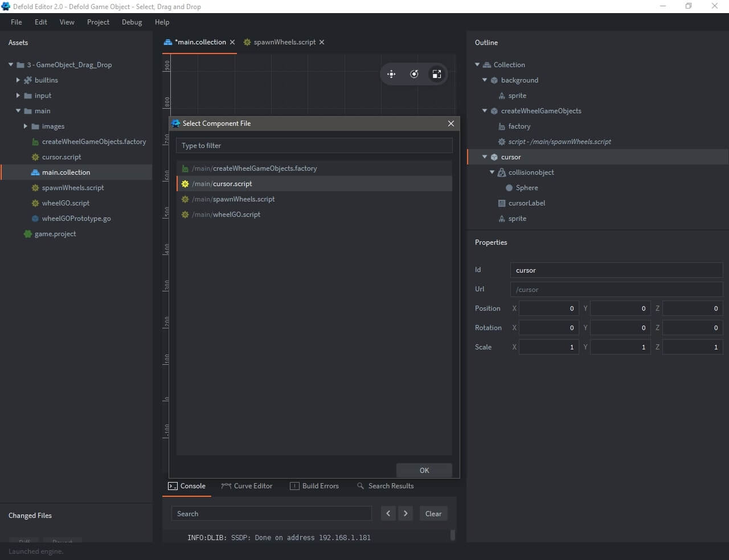This screenshot has width=729, height=560.
Task: Click the Console tab icon
Action: click(173, 486)
